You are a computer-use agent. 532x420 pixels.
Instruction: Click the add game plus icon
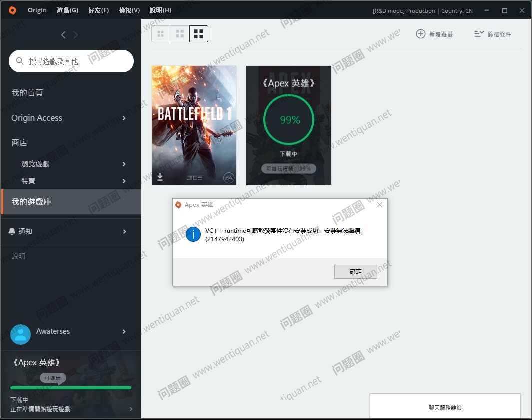421,34
